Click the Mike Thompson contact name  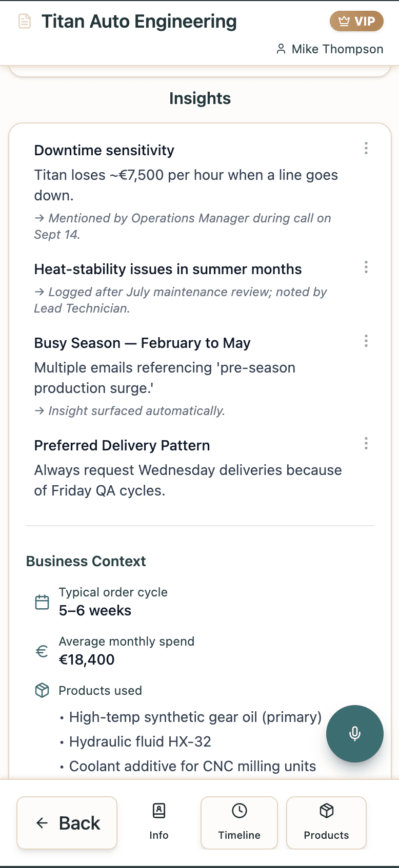pos(337,49)
